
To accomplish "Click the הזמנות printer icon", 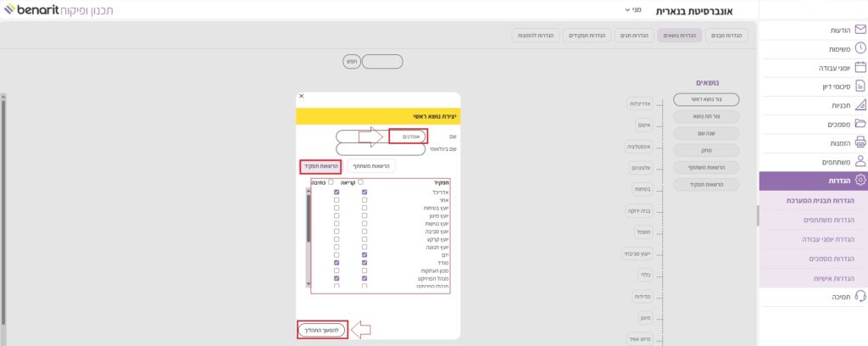I will 860,142.
